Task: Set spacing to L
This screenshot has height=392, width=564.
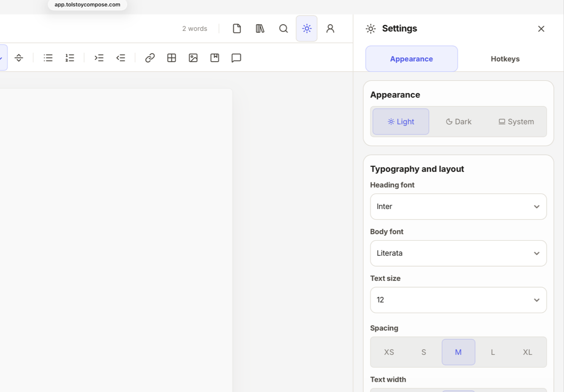Action: pyautogui.click(x=493, y=352)
